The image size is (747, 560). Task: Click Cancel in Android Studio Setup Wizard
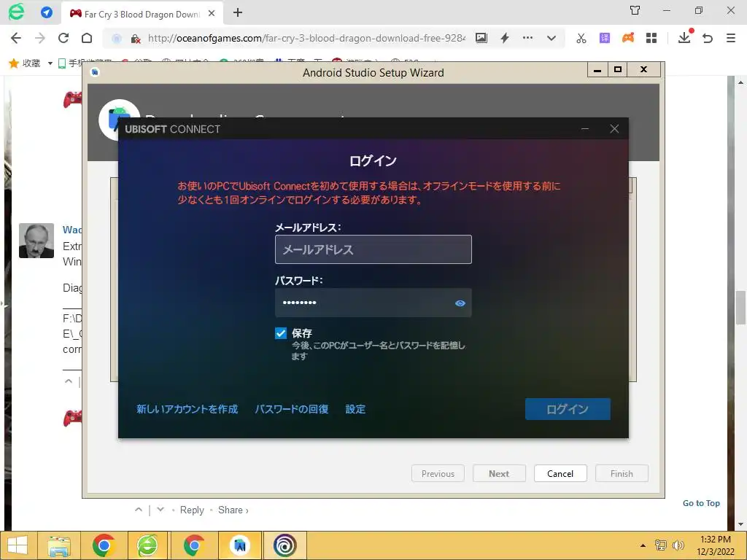[x=560, y=473]
